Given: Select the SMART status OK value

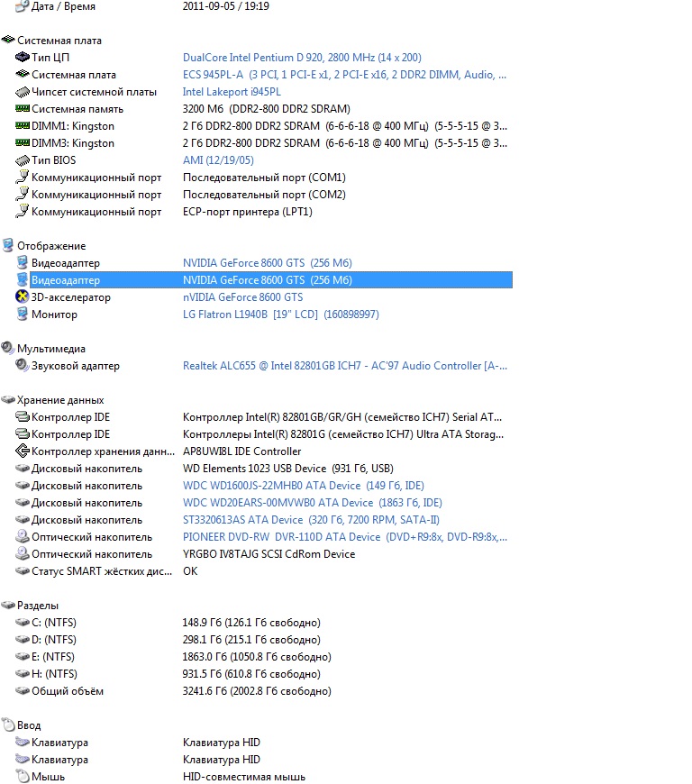Looking at the screenshot, I should click(x=190, y=571).
